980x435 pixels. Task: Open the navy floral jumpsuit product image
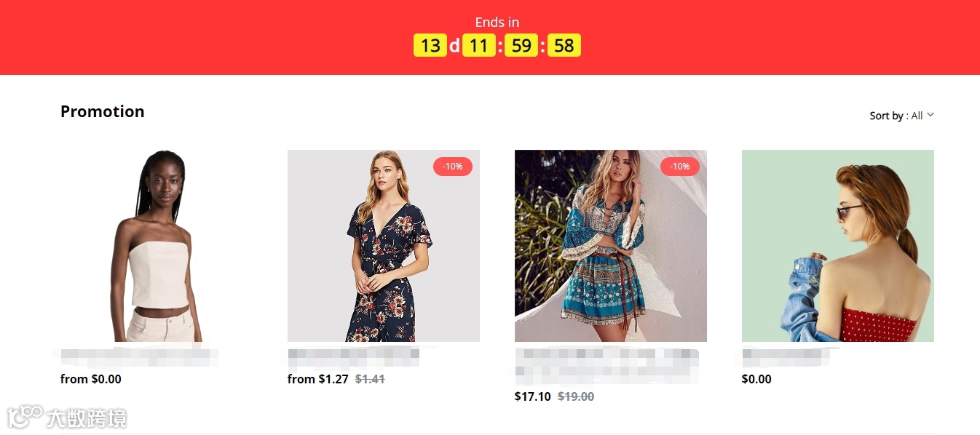pyautogui.click(x=384, y=246)
